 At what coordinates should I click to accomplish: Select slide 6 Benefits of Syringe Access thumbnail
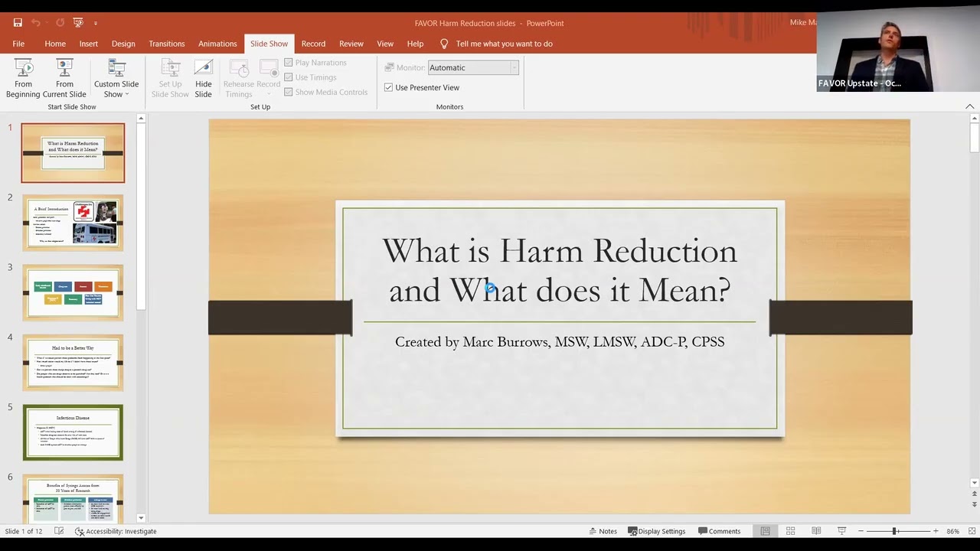point(73,498)
